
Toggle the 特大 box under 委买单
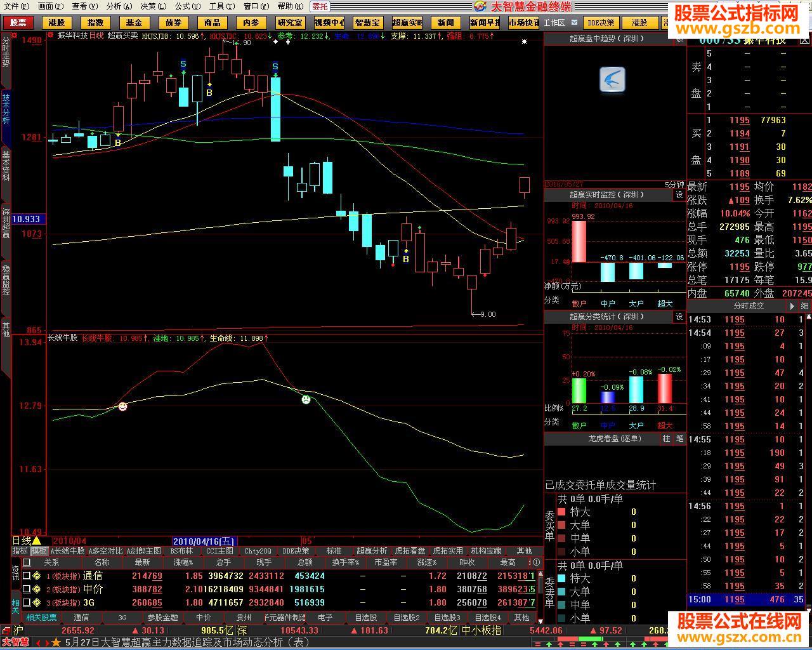point(561,512)
